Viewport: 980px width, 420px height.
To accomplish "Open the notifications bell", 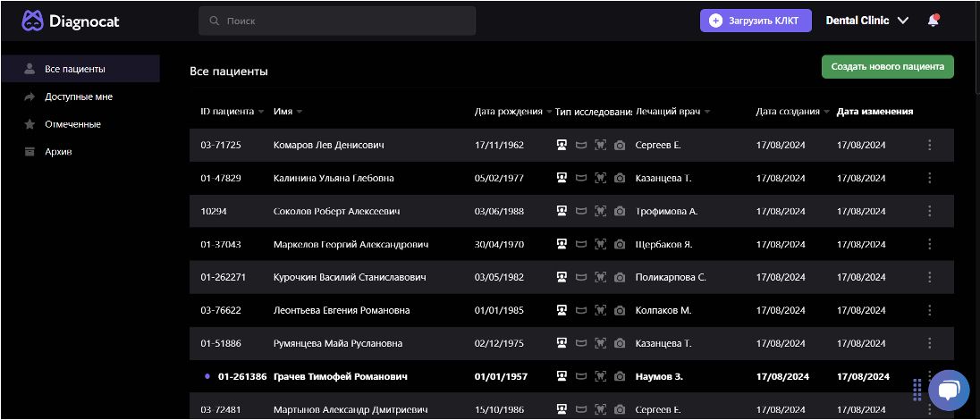I will tap(934, 20).
